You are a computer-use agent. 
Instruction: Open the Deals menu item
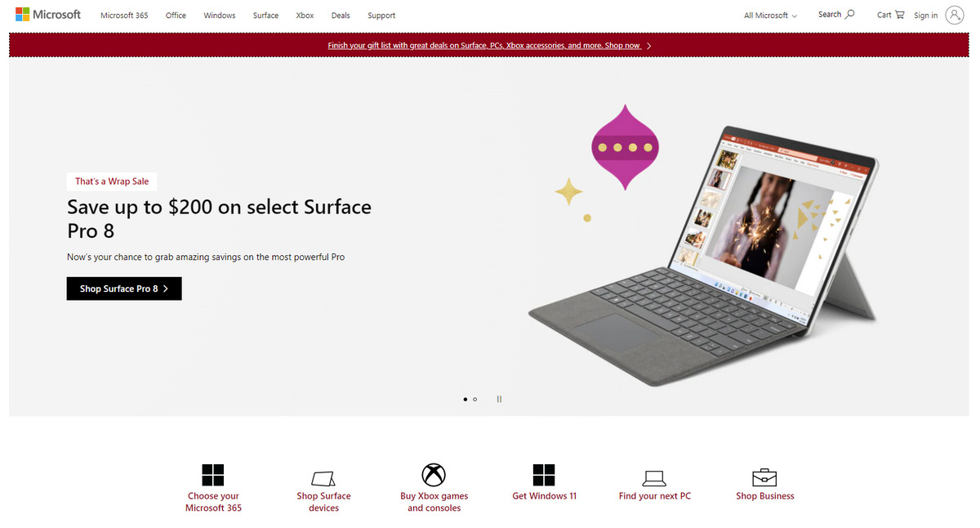[x=341, y=16]
